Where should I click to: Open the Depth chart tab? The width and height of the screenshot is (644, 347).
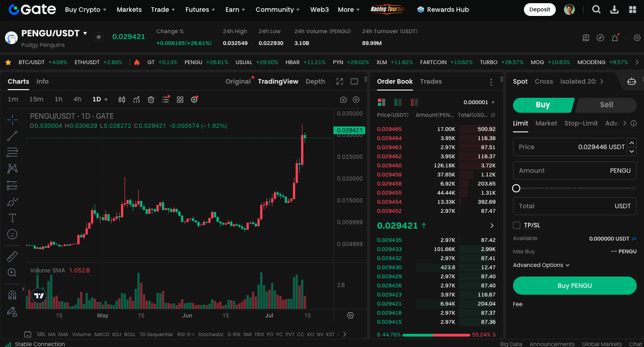point(315,81)
